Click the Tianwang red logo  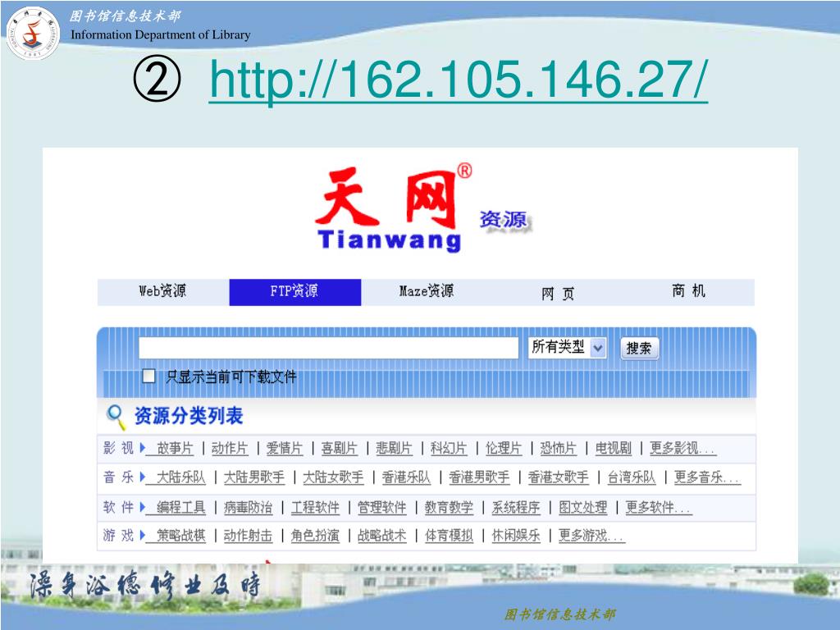[x=394, y=209]
